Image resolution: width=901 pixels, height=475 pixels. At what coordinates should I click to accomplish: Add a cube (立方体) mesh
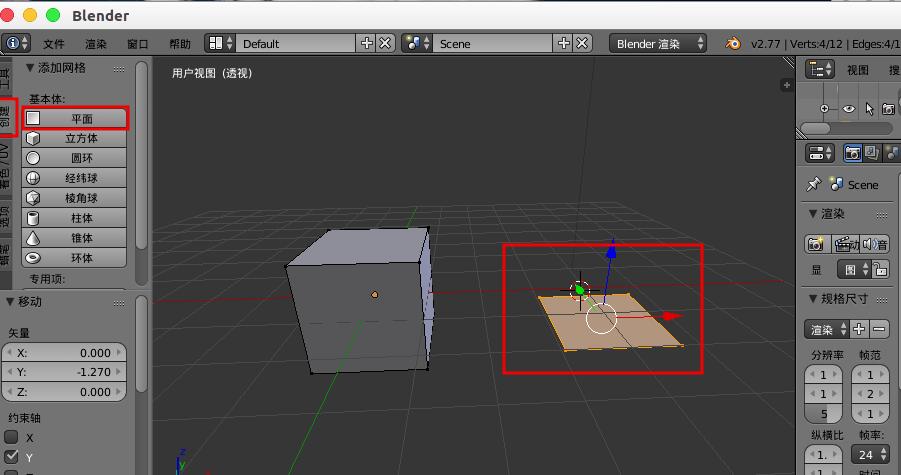74,138
